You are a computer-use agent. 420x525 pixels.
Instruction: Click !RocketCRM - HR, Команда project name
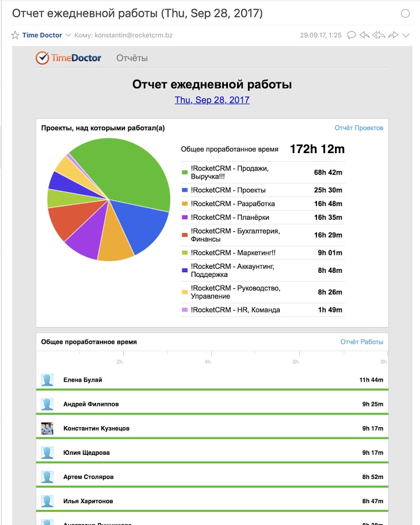(235, 310)
